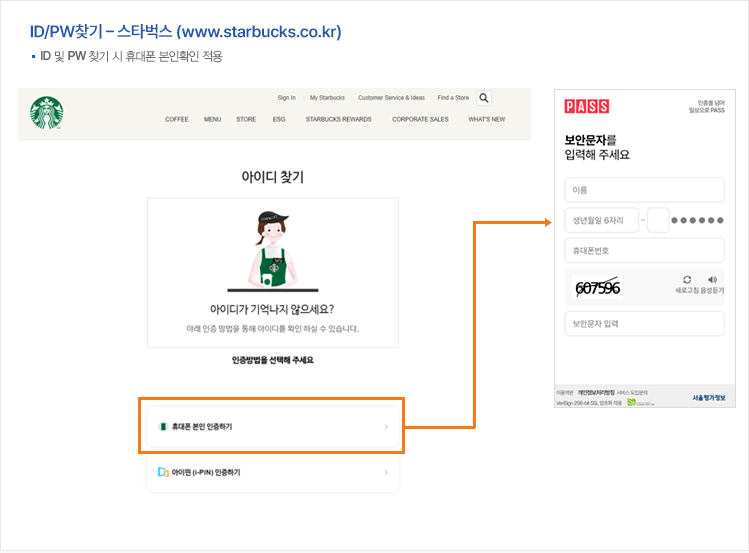Open the ESG menu
This screenshot has width=749, height=553.
pos(279,119)
